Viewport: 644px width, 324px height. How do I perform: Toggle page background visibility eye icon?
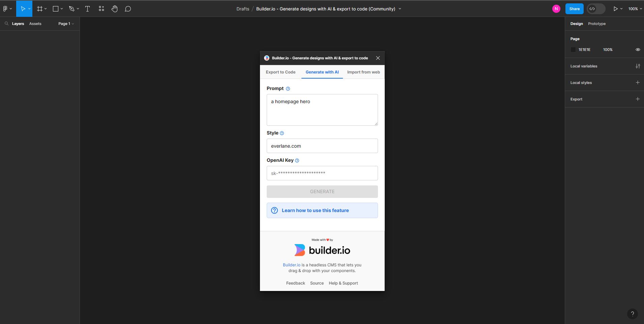point(638,50)
